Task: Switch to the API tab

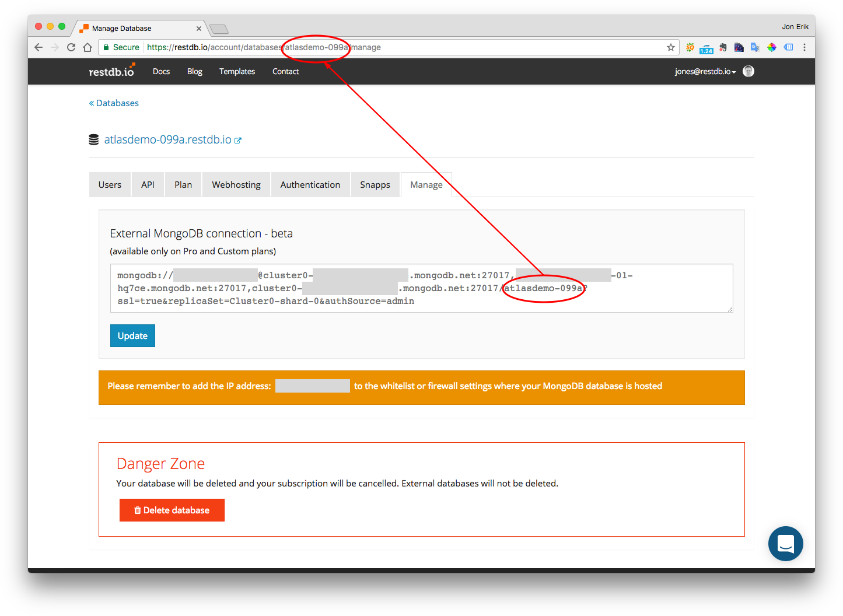Action: [x=148, y=184]
